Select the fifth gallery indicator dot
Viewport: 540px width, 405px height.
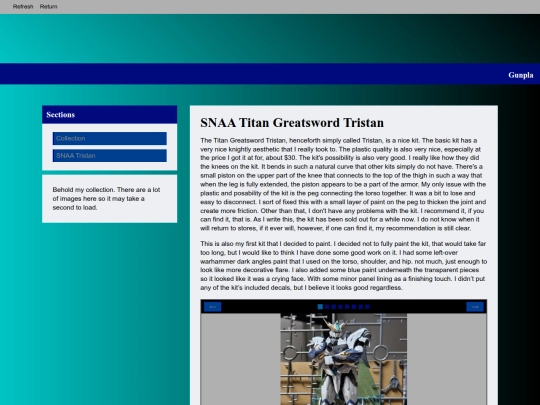coord(347,307)
